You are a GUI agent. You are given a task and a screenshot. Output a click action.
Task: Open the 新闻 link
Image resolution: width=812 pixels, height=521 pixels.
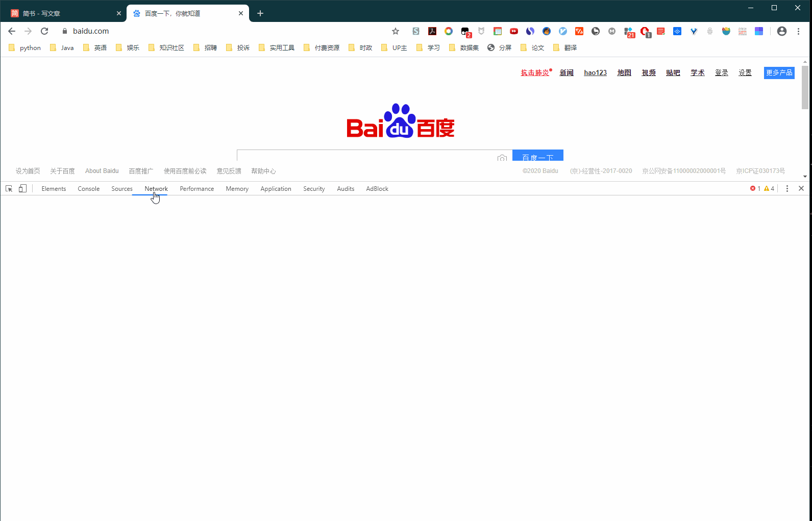pos(567,72)
